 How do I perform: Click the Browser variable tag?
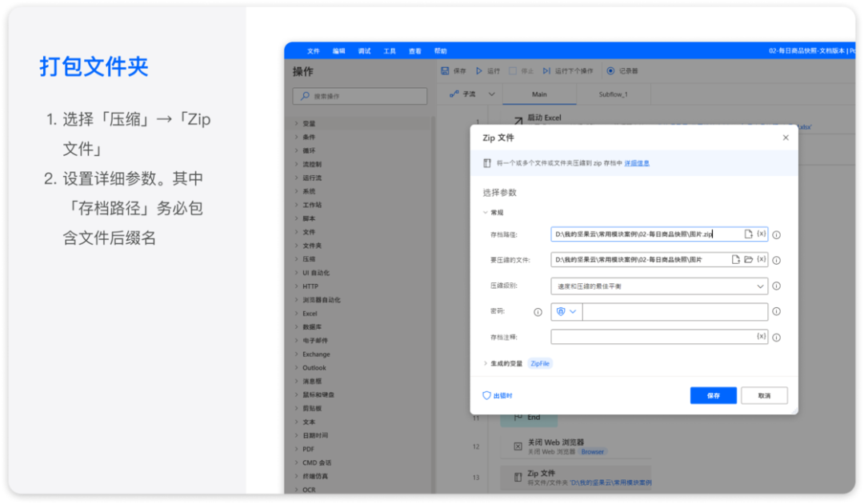pos(592,452)
